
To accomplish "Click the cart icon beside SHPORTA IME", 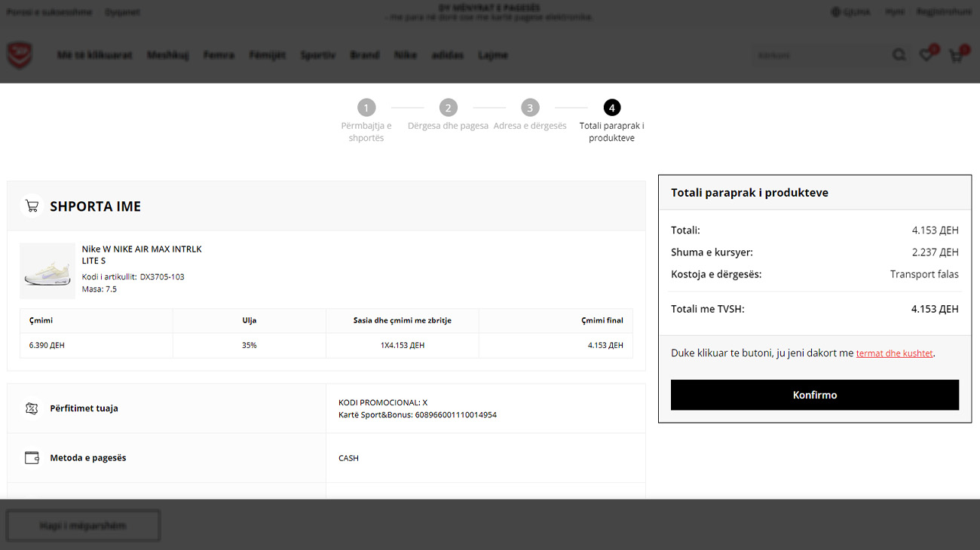I will tap(32, 206).
